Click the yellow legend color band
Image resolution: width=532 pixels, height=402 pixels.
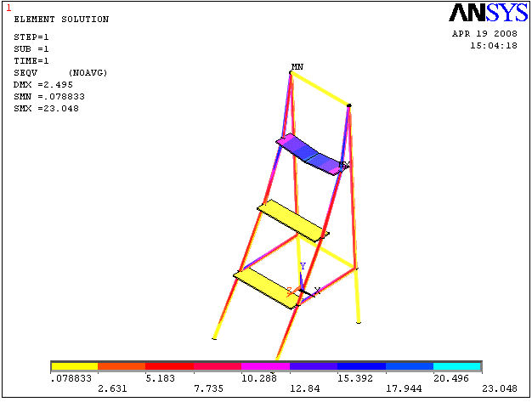75,366
